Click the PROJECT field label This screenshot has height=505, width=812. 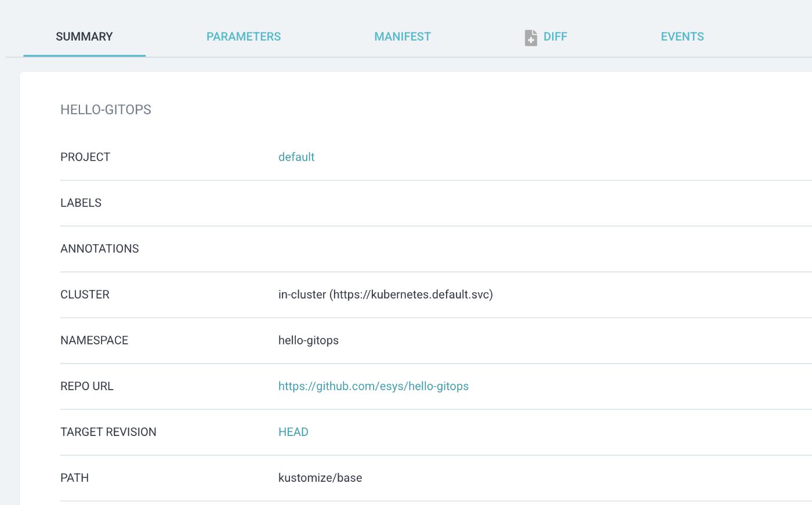click(x=85, y=157)
